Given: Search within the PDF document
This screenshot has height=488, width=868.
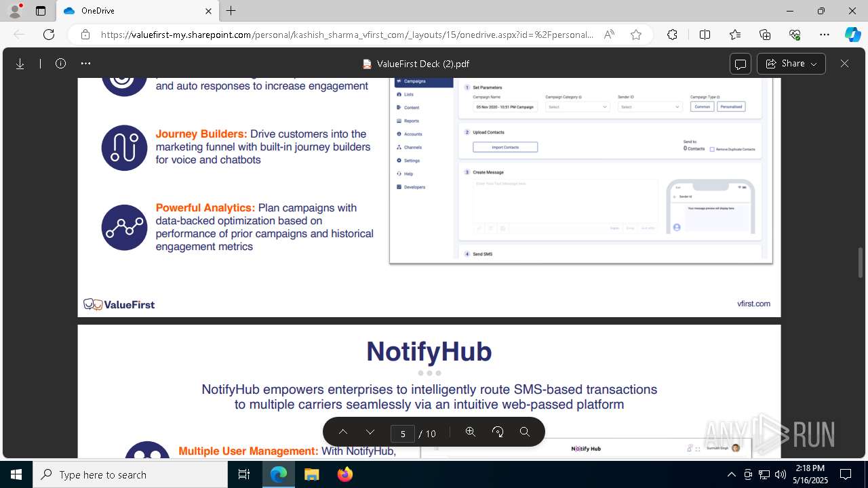Looking at the screenshot, I should pos(525,432).
